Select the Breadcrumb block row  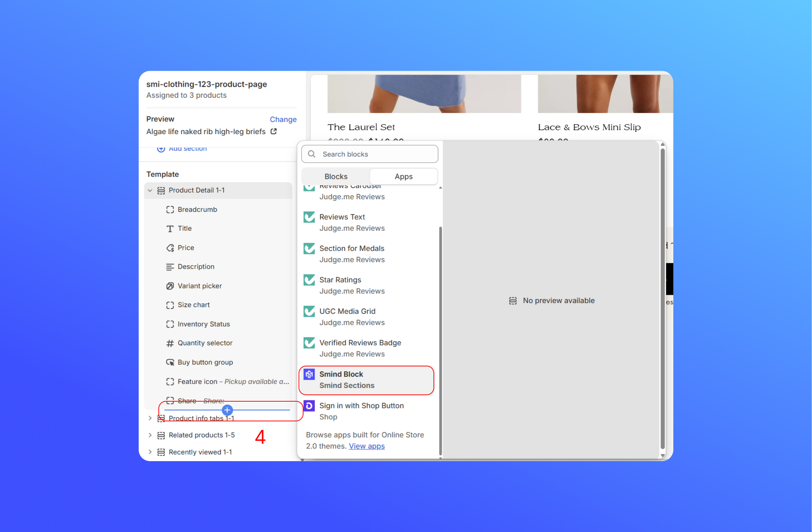(218, 210)
